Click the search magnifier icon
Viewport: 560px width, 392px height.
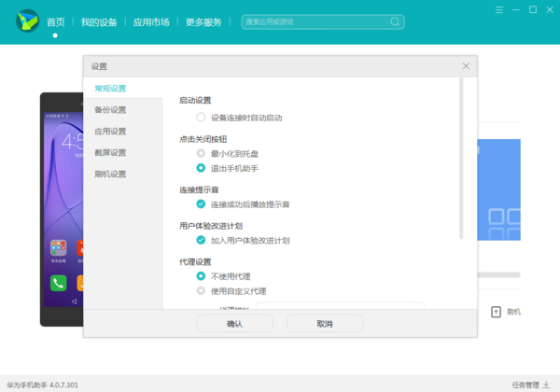pyautogui.click(x=396, y=21)
